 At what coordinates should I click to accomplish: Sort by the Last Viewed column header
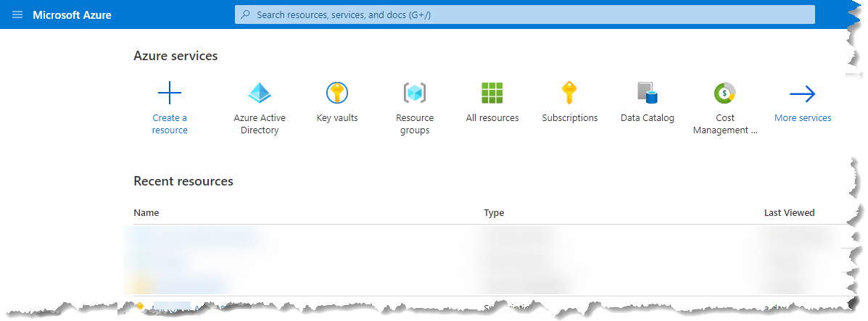[x=790, y=212]
